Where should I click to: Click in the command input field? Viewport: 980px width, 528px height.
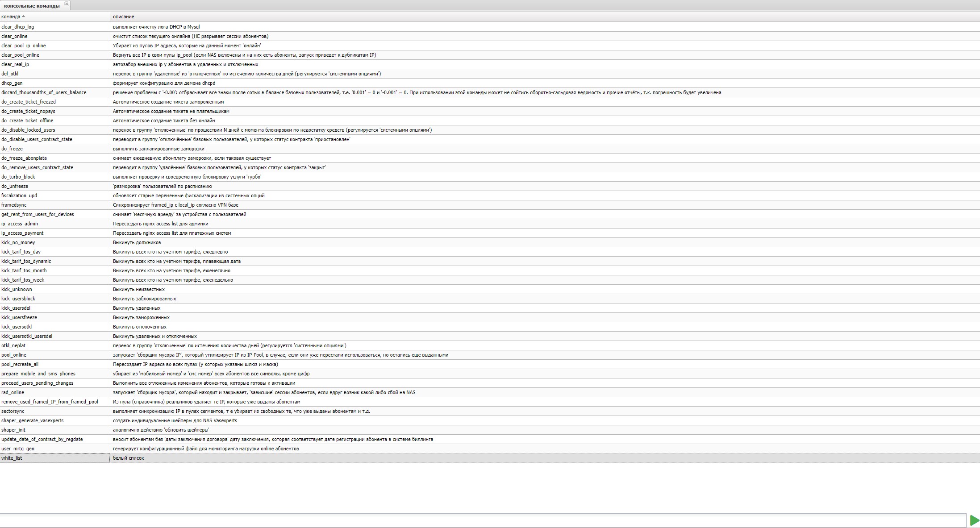click(x=482, y=520)
